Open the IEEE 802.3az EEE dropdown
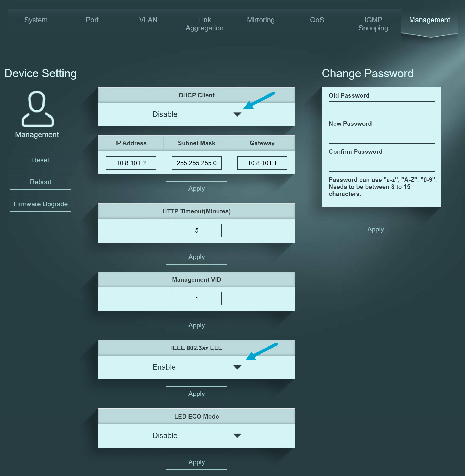Image resolution: width=465 pixels, height=476 pixels. pyautogui.click(x=196, y=367)
